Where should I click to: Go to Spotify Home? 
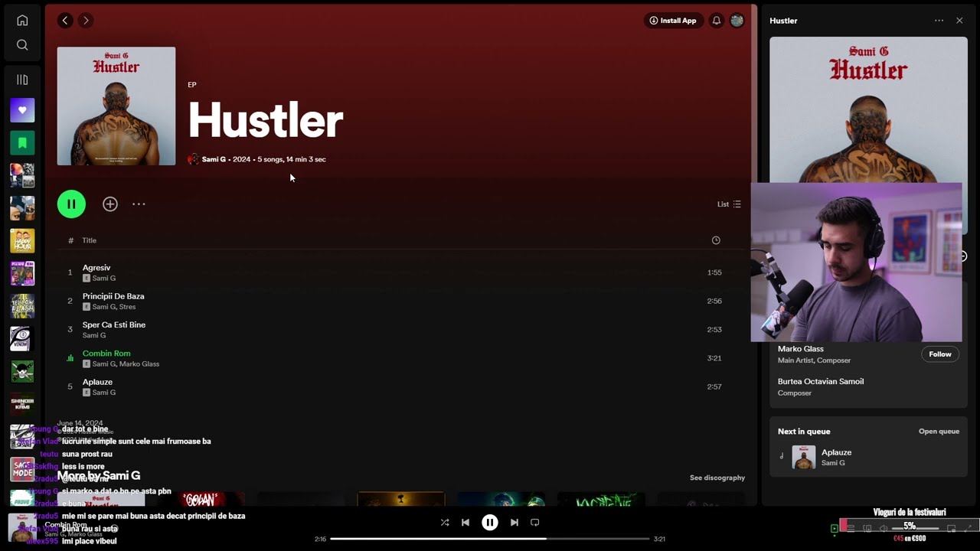click(22, 21)
